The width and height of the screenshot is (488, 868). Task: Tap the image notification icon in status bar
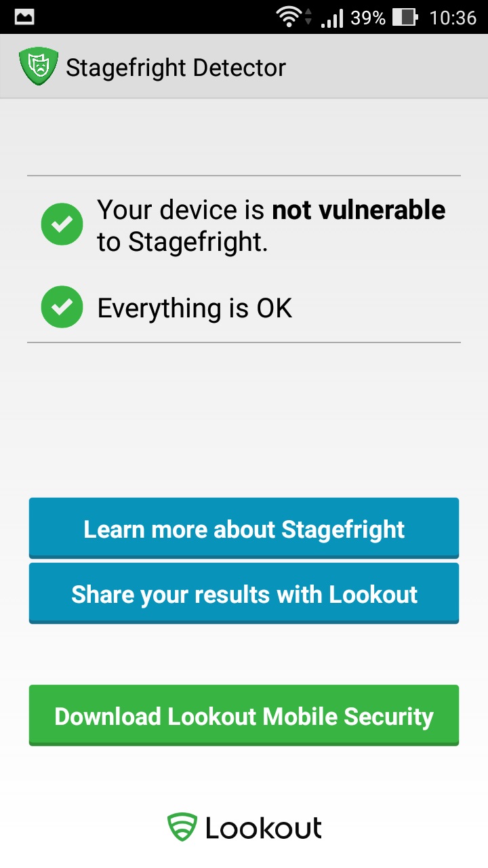click(24, 17)
